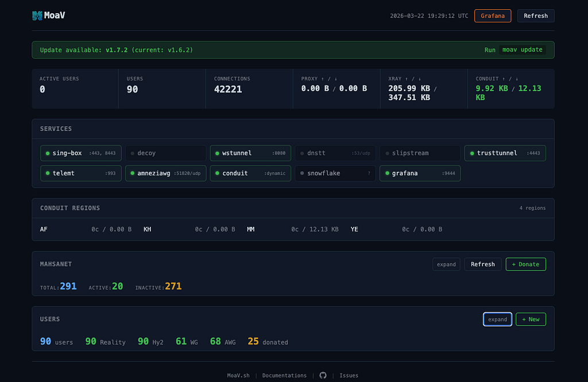Click the Active Users count 0

coord(42,89)
